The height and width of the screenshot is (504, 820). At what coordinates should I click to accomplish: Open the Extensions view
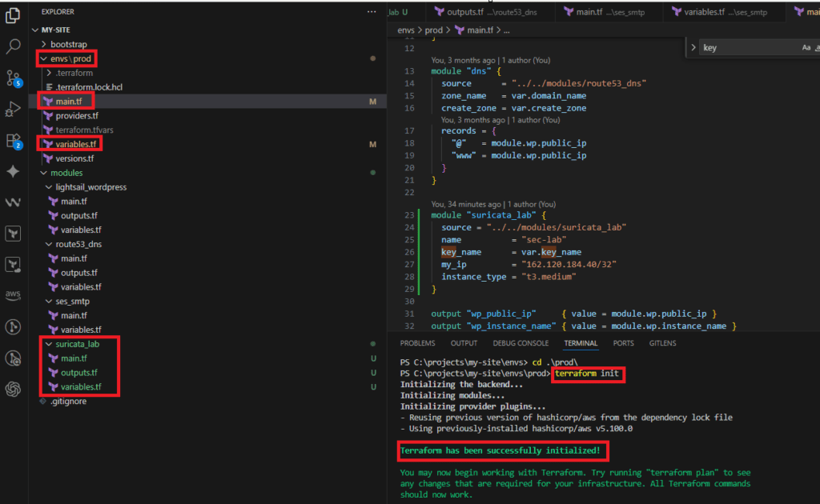pos(13,141)
